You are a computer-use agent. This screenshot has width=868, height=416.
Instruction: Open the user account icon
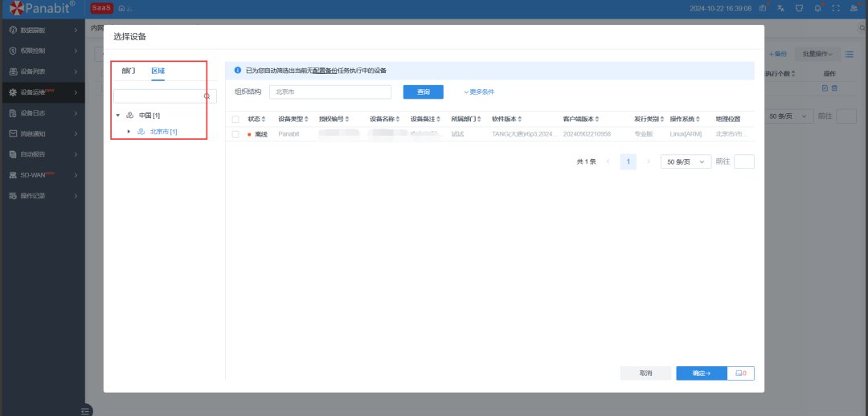(854, 8)
